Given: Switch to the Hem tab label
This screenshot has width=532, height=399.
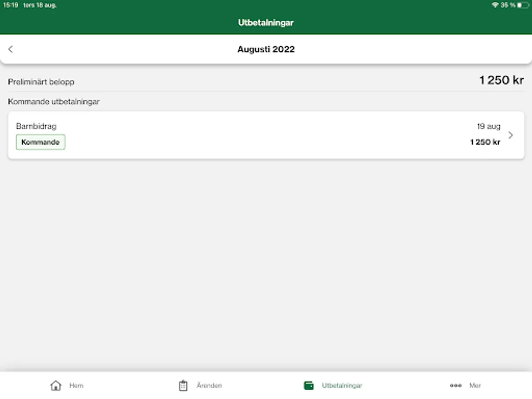Looking at the screenshot, I should pyautogui.click(x=76, y=385).
